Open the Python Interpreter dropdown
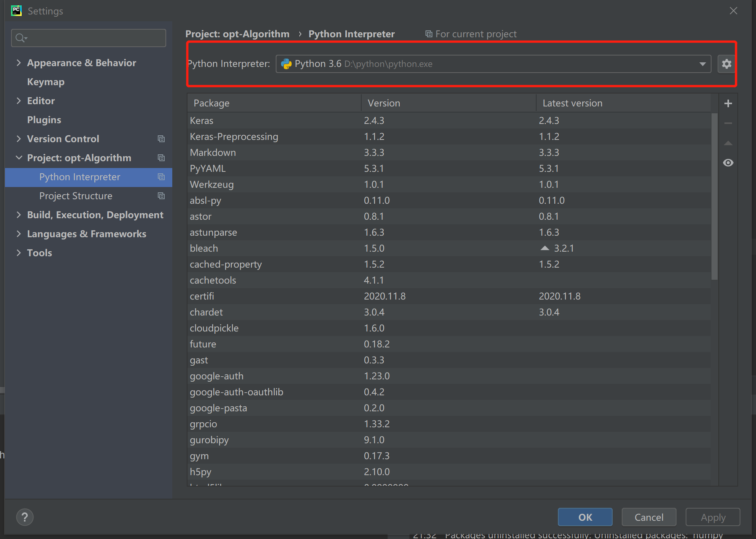The image size is (756, 539). (702, 64)
